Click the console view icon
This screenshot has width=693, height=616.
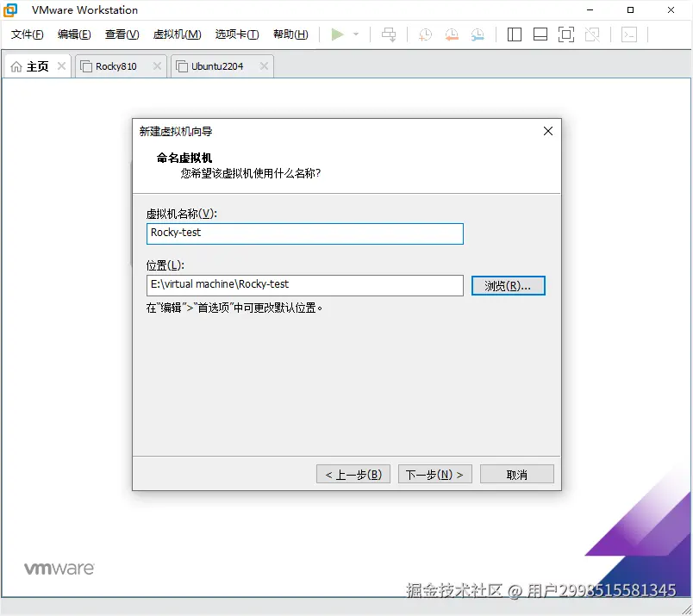[629, 34]
